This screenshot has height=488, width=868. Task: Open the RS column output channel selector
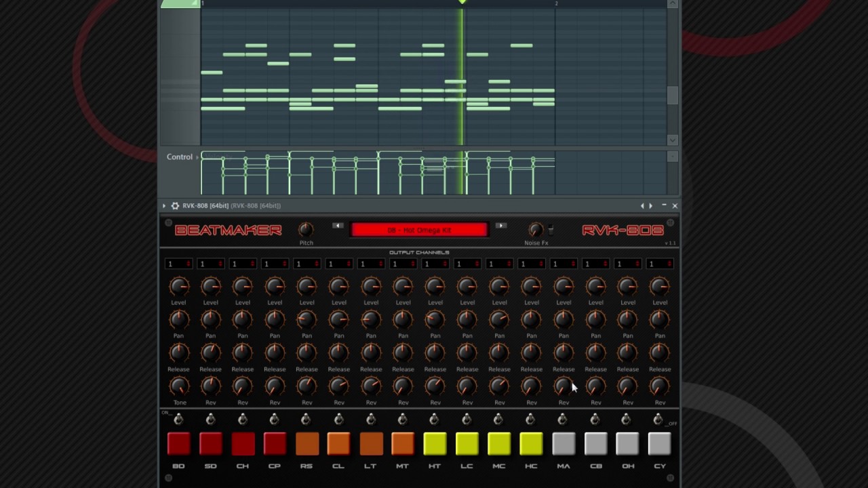point(307,264)
